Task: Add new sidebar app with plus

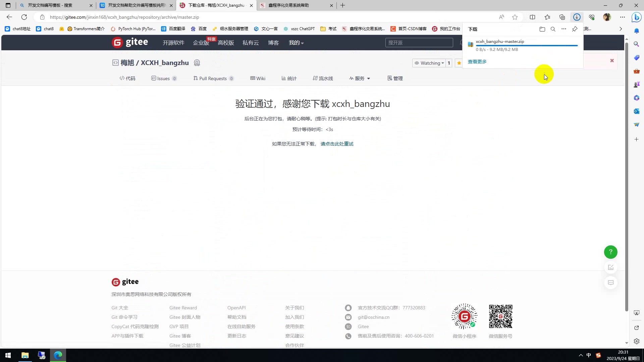Action: coord(636,139)
